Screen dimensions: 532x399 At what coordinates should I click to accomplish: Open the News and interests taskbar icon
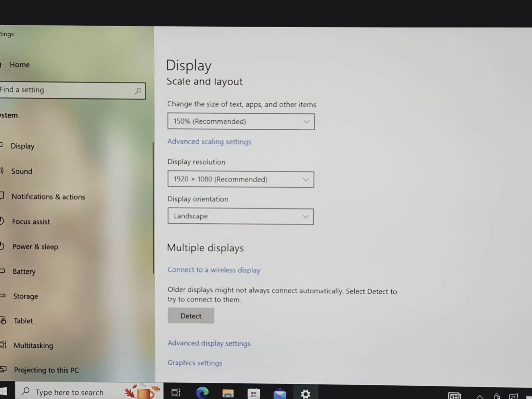coord(454,396)
